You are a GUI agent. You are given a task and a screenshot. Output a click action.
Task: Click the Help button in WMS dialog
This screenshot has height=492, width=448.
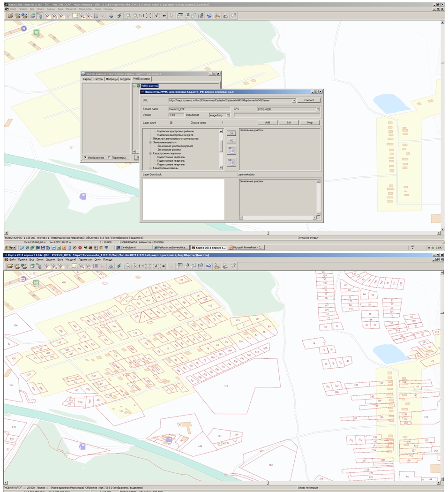tap(310, 122)
